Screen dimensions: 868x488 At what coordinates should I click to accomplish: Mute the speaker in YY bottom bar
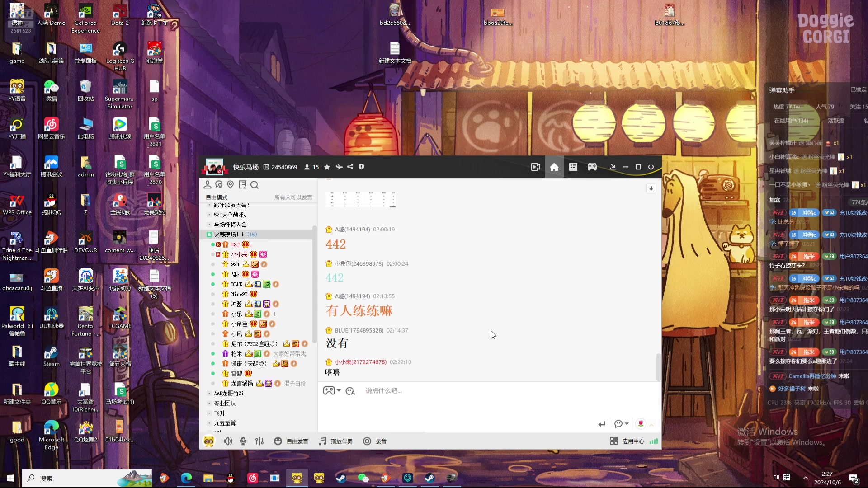coord(228,441)
